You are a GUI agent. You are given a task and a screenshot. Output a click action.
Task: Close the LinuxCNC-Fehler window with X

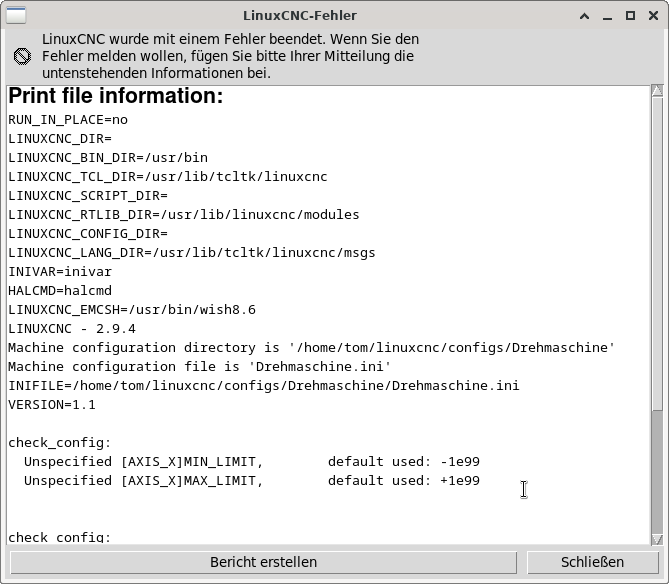coord(653,16)
